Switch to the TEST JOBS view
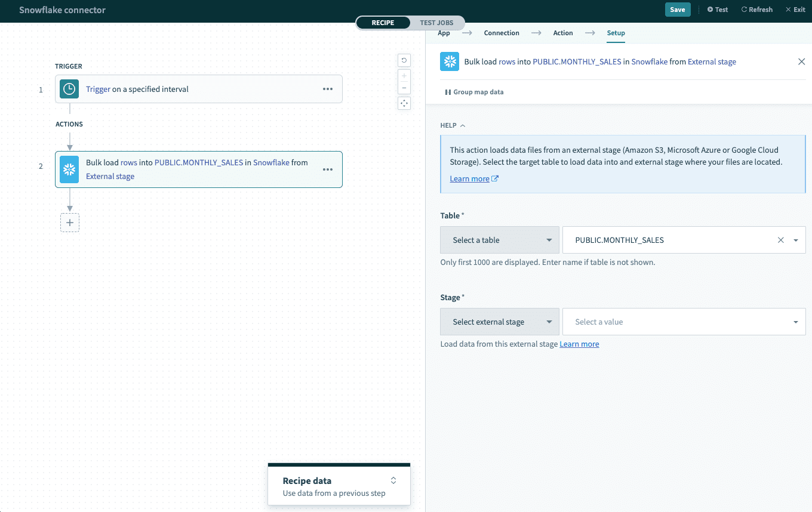Screen dimensions: 812x512 click(x=436, y=22)
